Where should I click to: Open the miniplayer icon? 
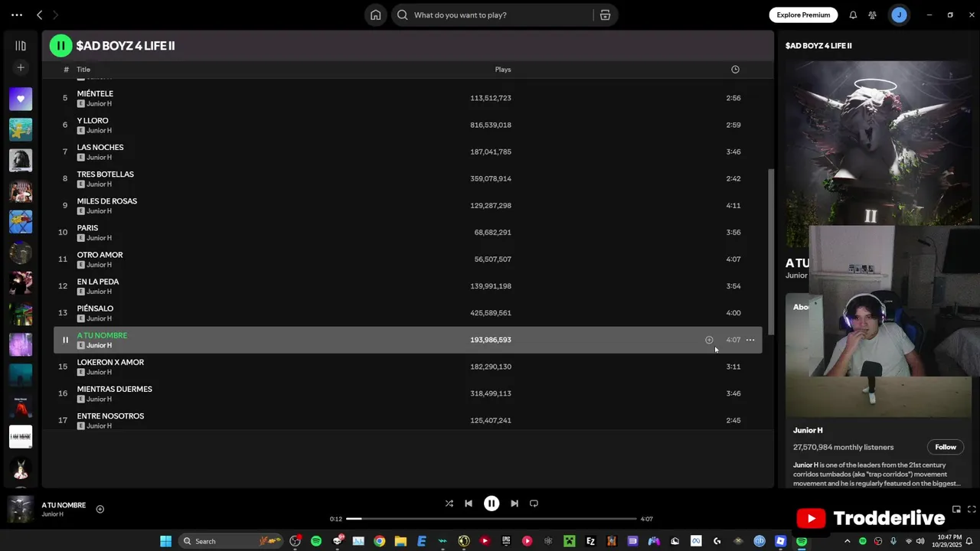(956, 509)
